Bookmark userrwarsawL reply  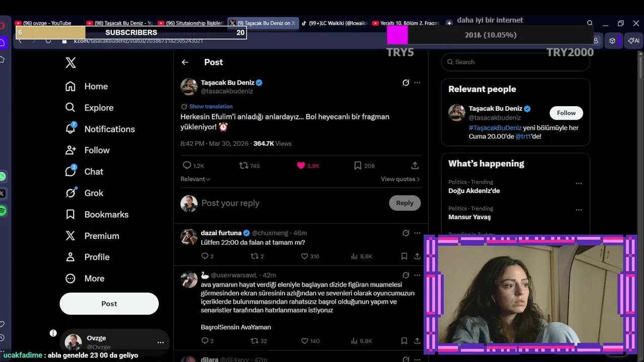(x=404, y=341)
